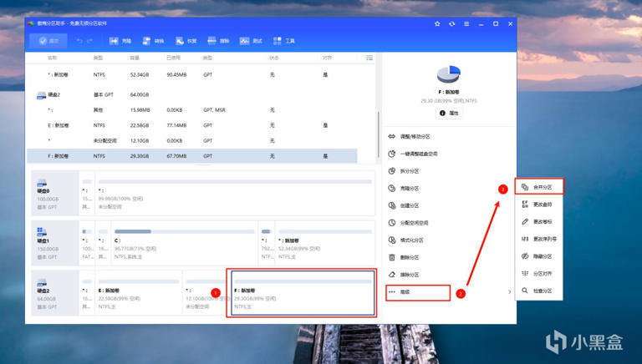Click the refresh icon in title bar

451,23
